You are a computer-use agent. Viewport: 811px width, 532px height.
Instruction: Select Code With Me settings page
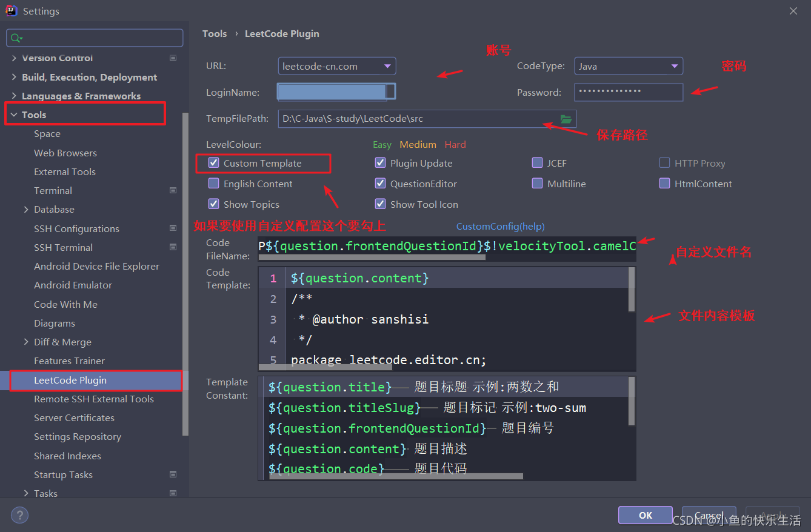[x=65, y=304]
